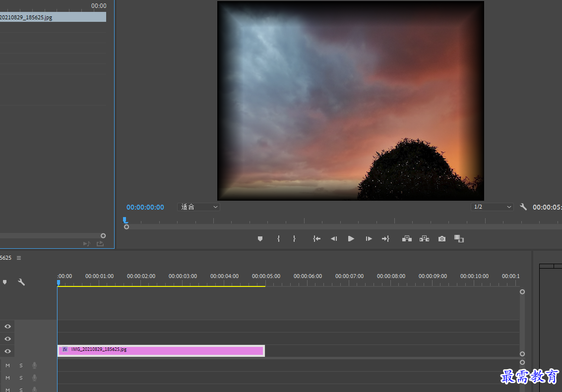The height and width of the screenshot is (392, 562).
Task: Open Program monitor settings wrench
Action: pyautogui.click(x=523, y=207)
